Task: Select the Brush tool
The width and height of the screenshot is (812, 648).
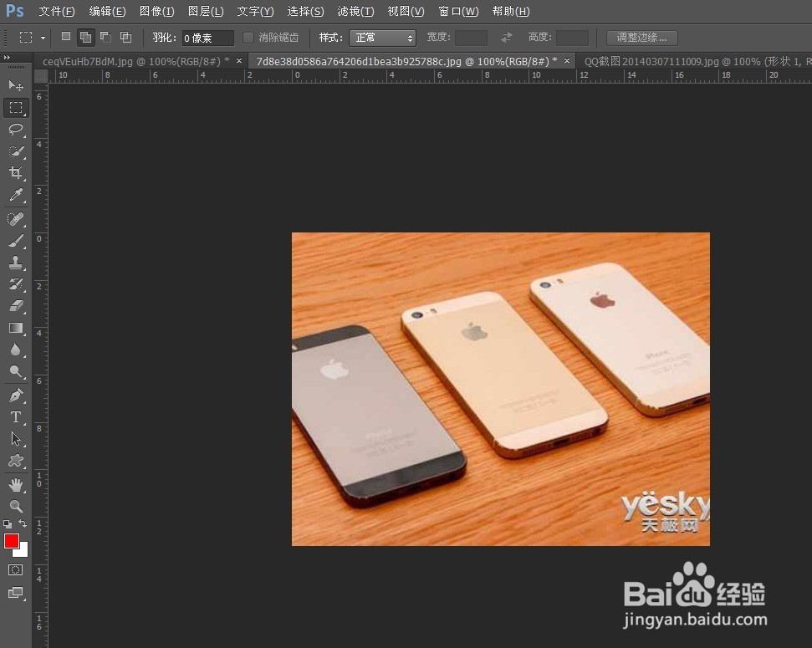Action: (16, 241)
